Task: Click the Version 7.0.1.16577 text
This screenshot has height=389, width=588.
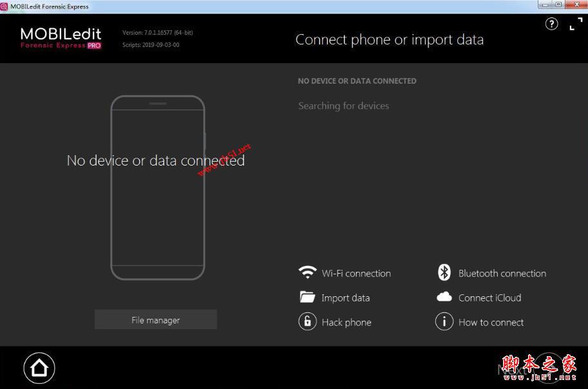Action: (158, 33)
